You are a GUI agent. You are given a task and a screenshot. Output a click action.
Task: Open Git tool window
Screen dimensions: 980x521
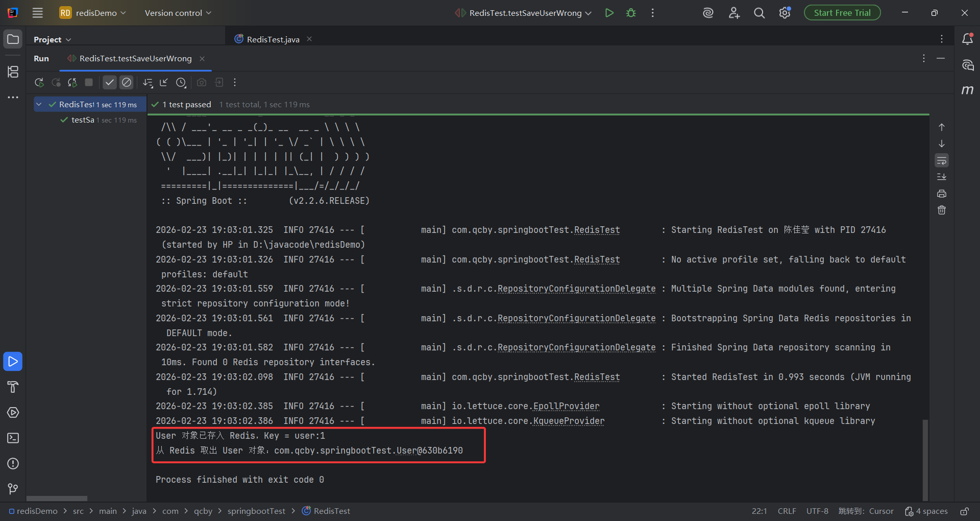pyautogui.click(x=13, y=489)
